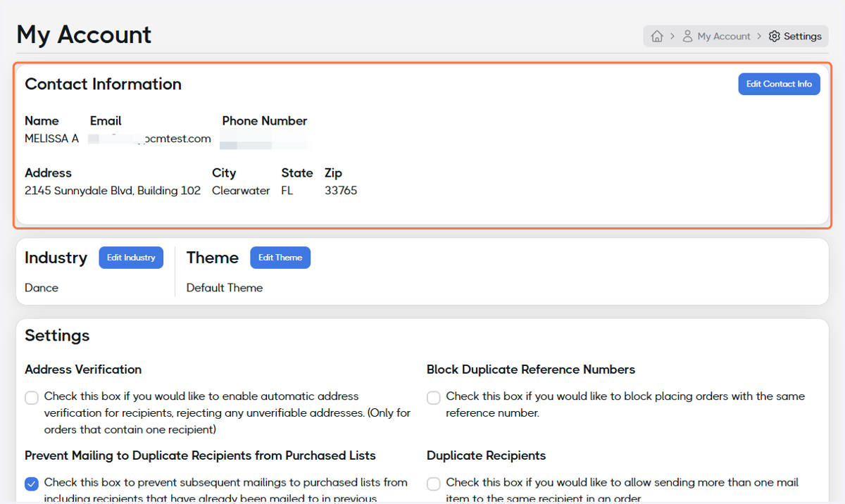Click the Industry section heading
This screenshot has height=504, width=845.
(x=56, y=258)
